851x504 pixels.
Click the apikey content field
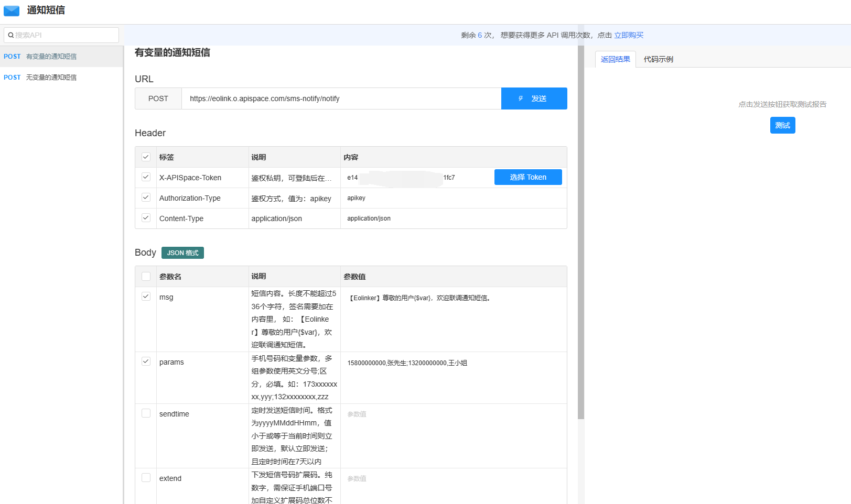[454, 198]
